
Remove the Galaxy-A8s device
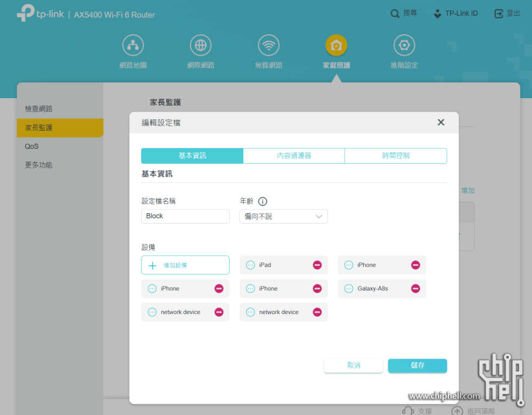[415, 289]
